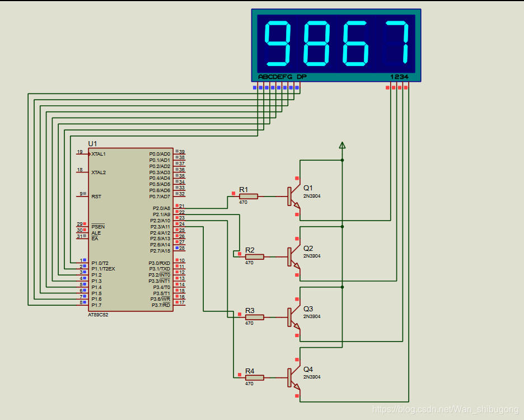Click the AT89C52 part name label
The width and height of the screenshot is (524, 420).
98,315
